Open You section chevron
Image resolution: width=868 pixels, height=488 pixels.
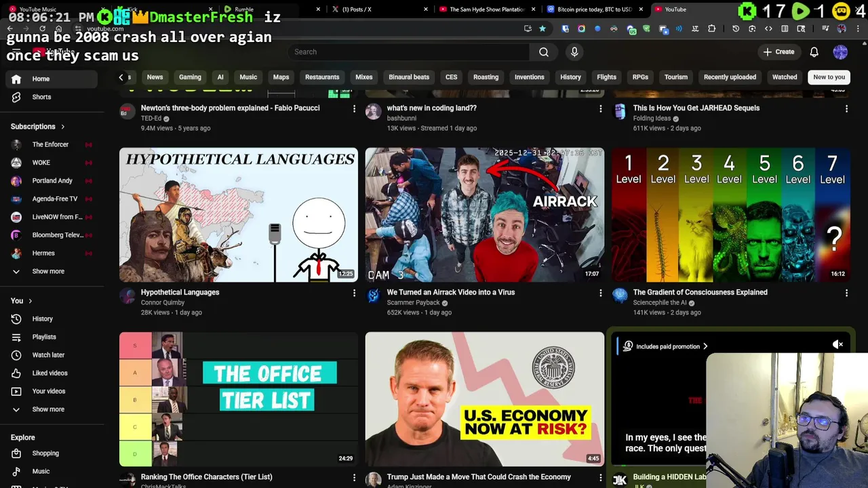pyautogui.click(x=30, y=301)
